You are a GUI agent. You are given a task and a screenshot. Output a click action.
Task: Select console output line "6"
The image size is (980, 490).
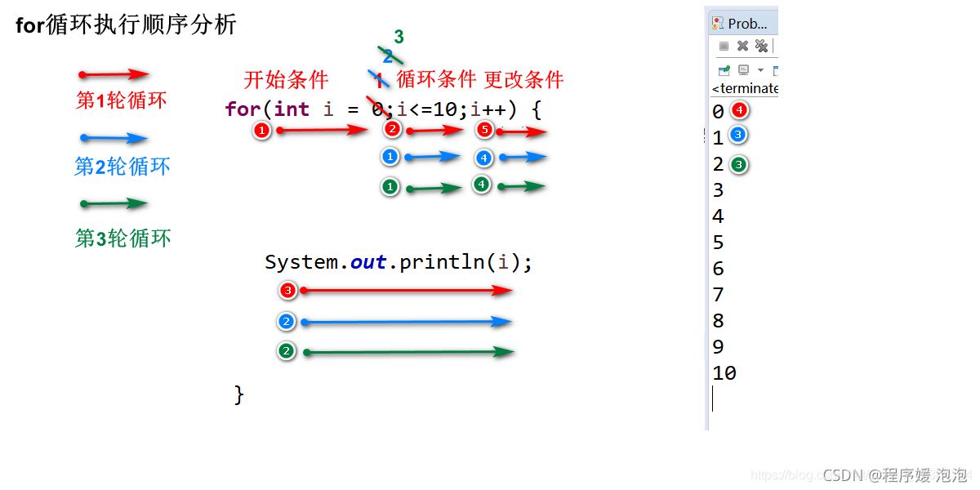pyautogui.click(x=718, y=269)
